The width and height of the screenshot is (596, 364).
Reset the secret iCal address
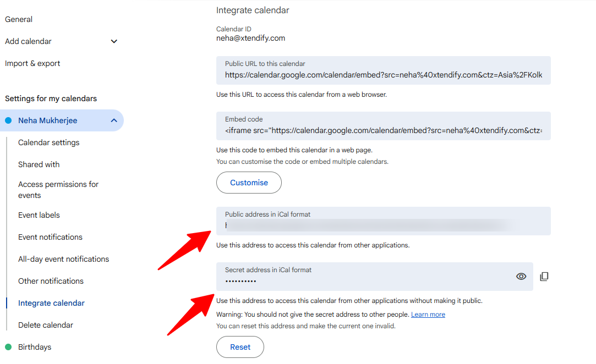(x=240, y=347)
